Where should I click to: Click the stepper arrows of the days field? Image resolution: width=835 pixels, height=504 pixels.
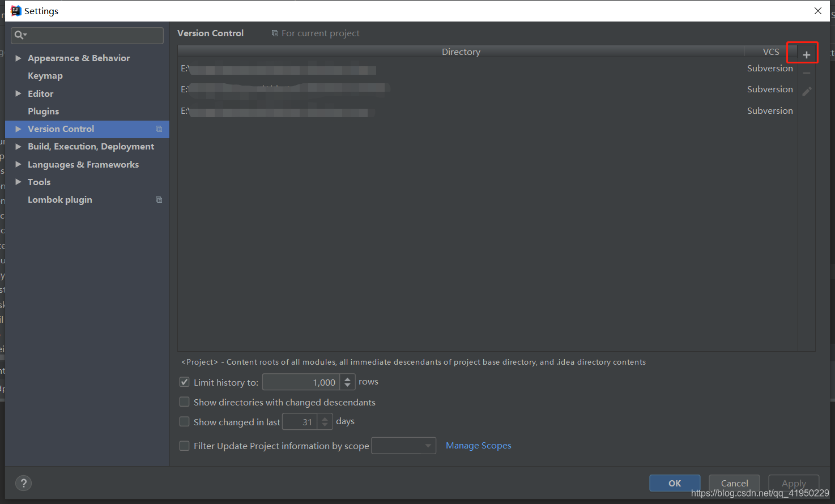coord(325,422)
